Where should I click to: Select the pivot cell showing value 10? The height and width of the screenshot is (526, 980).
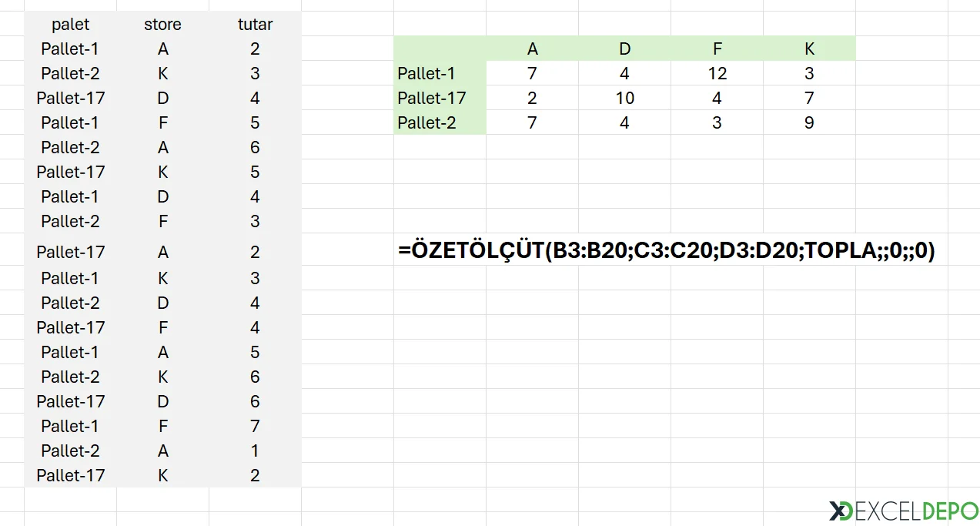624,98
